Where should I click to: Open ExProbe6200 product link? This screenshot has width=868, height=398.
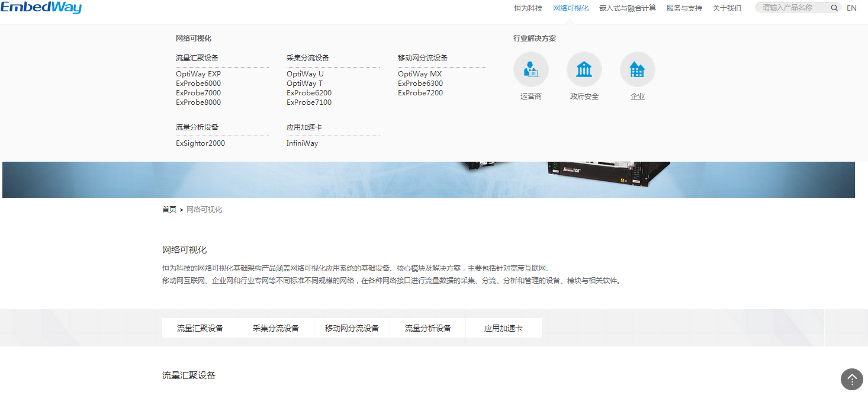point(309,93)
